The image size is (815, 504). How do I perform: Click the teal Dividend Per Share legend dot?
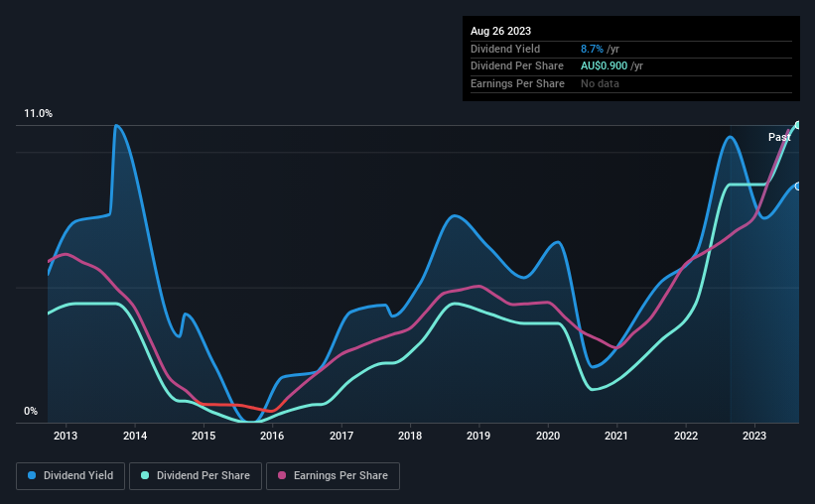[145, 475]
